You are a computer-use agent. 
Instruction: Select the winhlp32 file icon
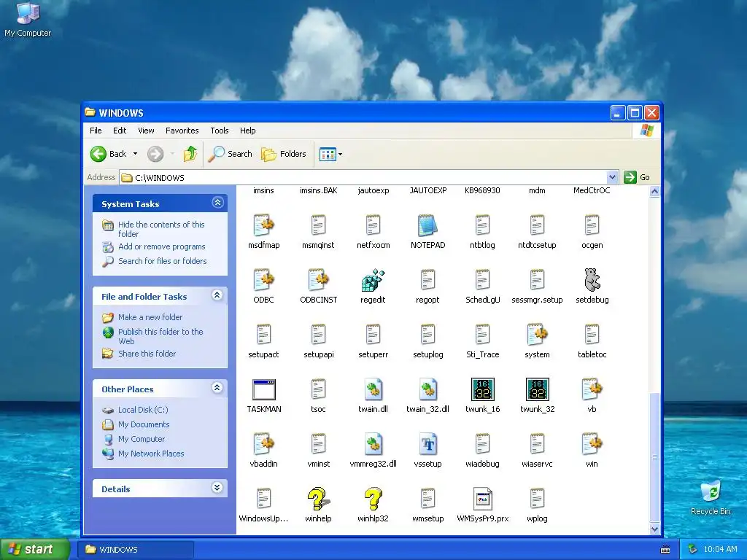(373, 499)
